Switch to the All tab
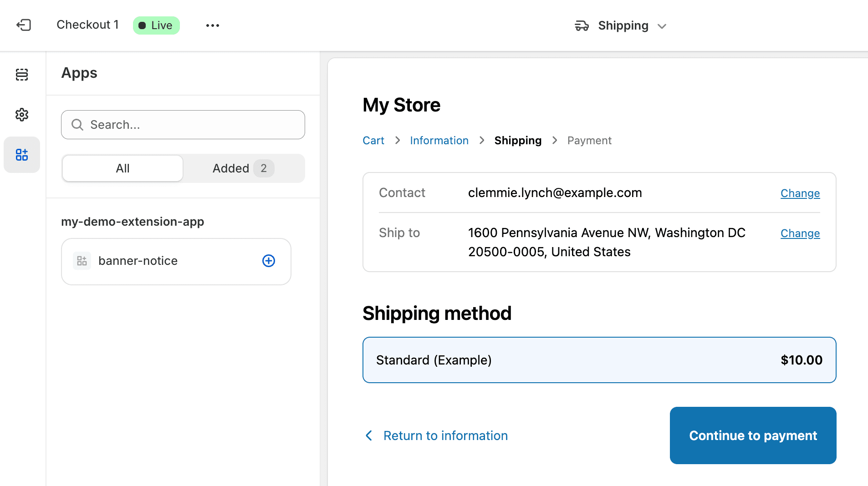Image resolution: width=868 pixels, height=486 pixels. click(123, 168)
